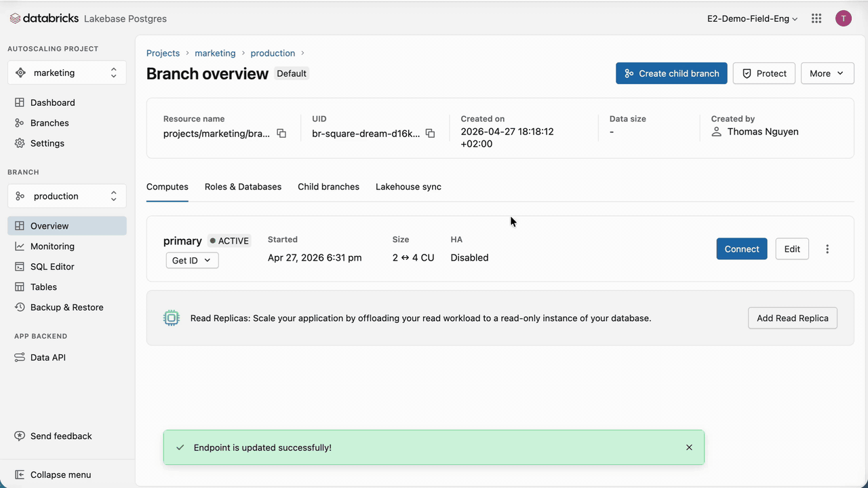Open the apps grid icon
The height and width of the screenshot is (488, 868).
click(816, 18)
